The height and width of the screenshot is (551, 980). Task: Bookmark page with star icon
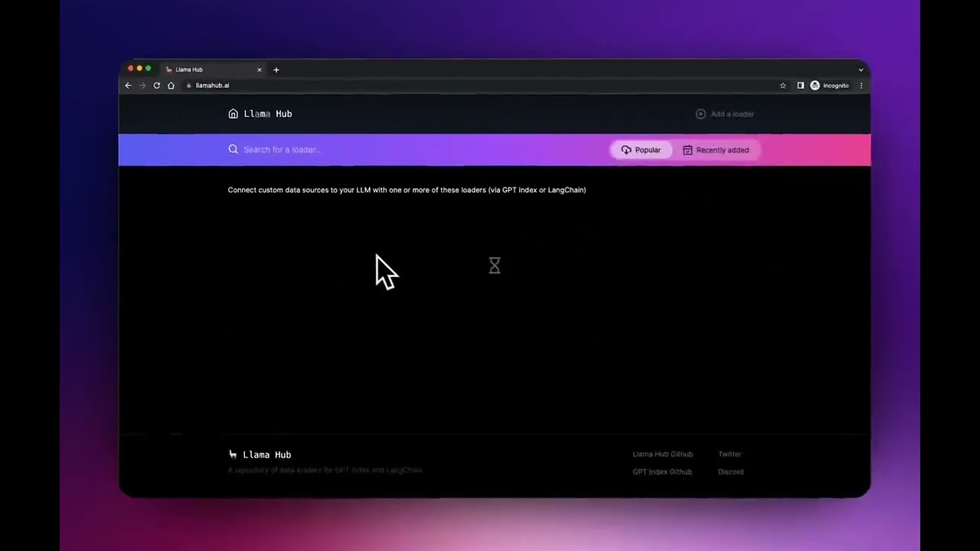coord(782,86)
